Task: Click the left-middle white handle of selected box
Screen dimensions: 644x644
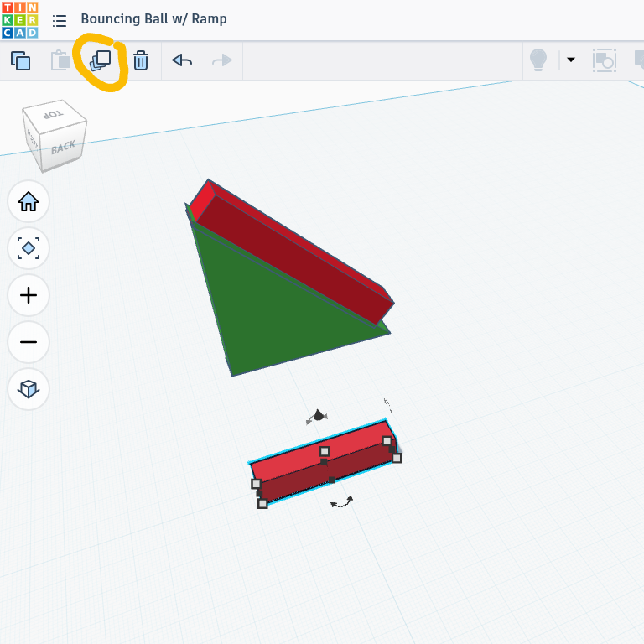Action: click(x=256, y=484)
